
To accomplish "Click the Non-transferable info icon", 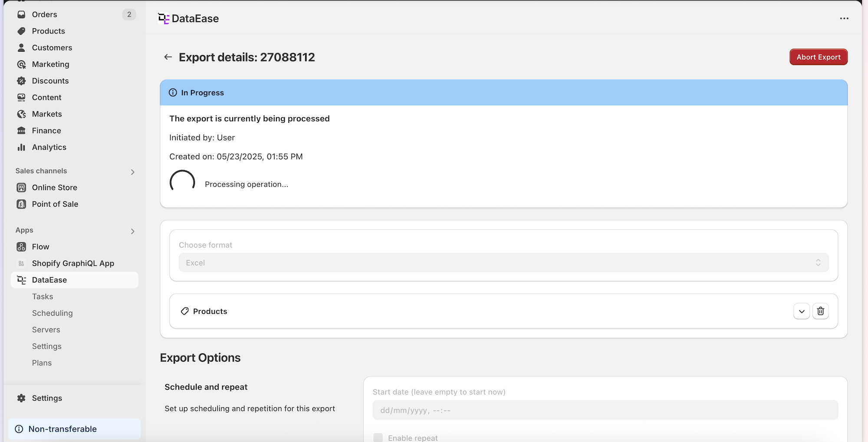I will pyautogui.click(x=19, y=429).
